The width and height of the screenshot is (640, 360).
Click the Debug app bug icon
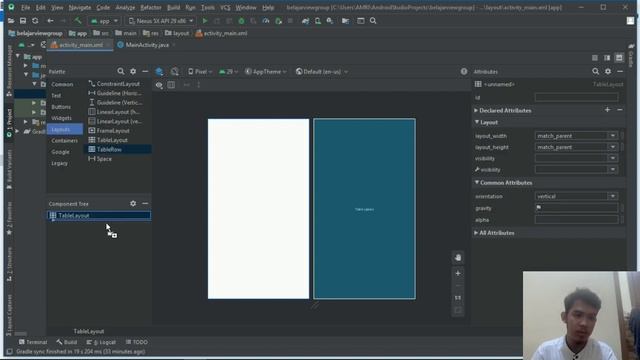pos(241,20)
